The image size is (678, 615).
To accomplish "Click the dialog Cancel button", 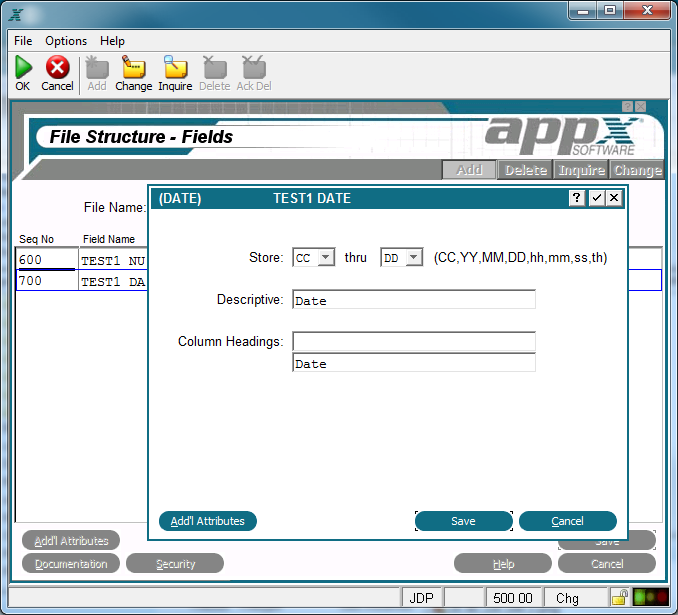I will (568, 521).
